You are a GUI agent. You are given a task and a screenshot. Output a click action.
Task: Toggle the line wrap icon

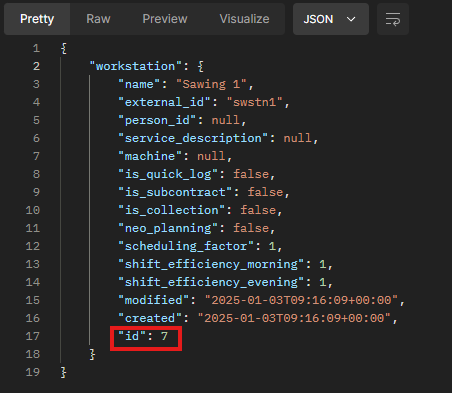pos(393,19)
